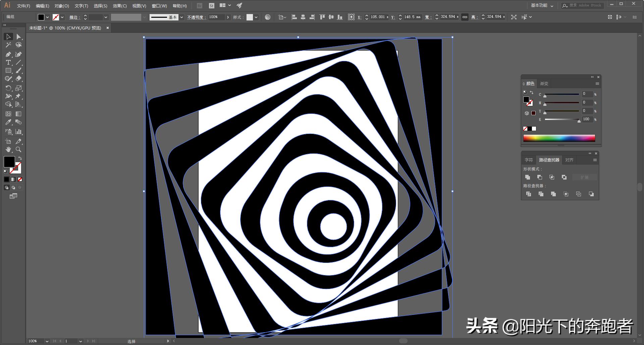Swap fill and stroke colors
Image resolution: width=644 pixels, height=345 pixels.
(20, 158)
